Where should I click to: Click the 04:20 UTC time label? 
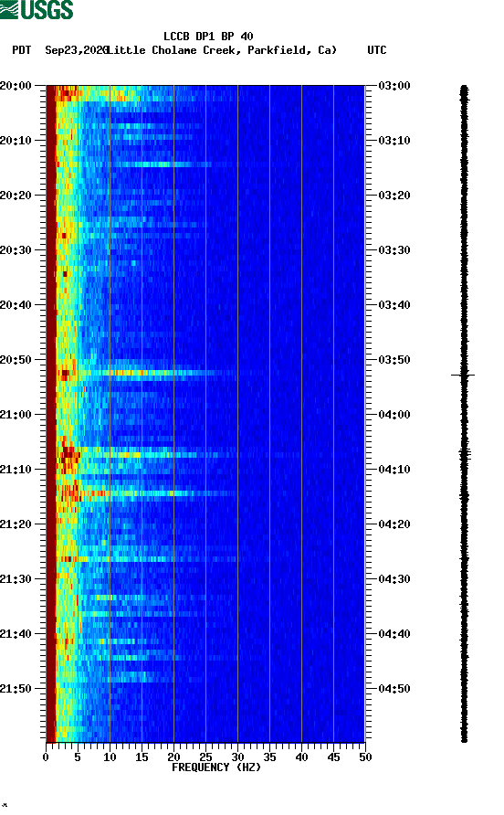click(394, 524)
